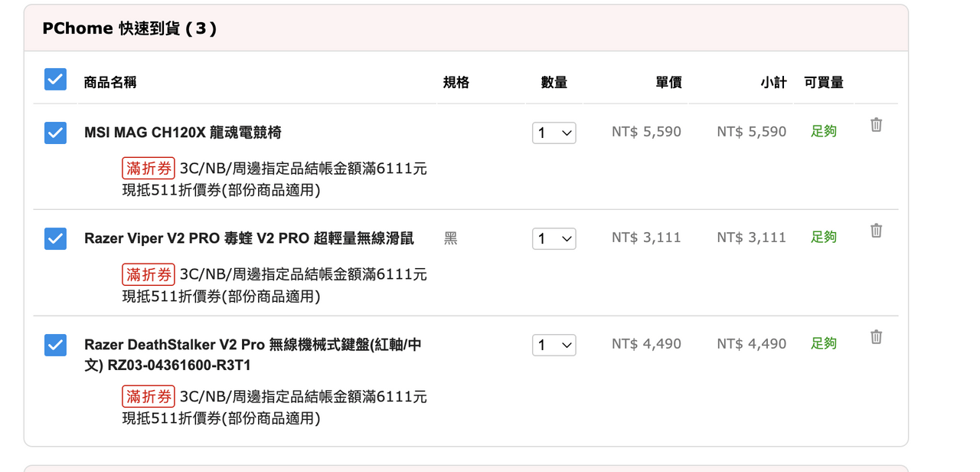Open the quantity dropdown for the DeathStalker keyboard
The width and height of the screenshot is (980, 472).
click(x=554, y=345)
